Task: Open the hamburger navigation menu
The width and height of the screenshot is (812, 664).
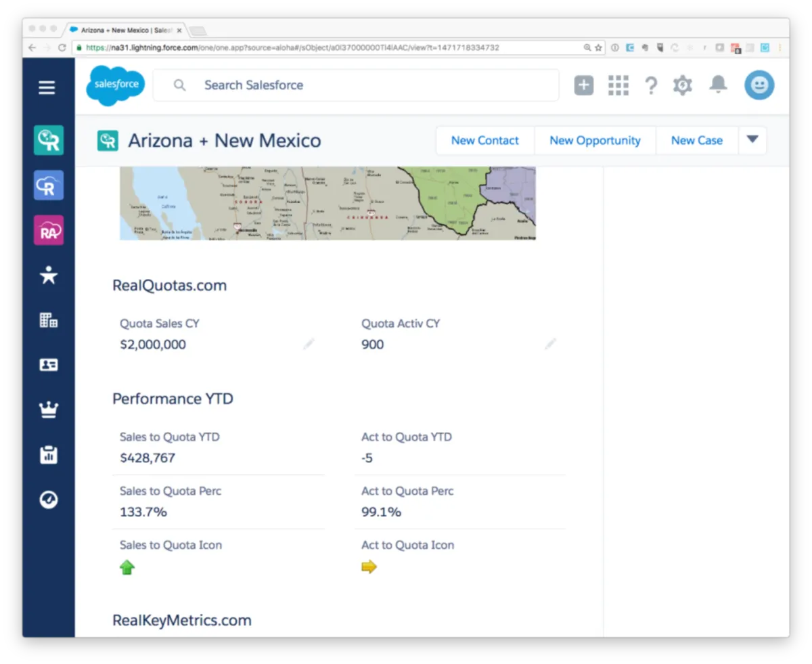Action: click(47, 87)
